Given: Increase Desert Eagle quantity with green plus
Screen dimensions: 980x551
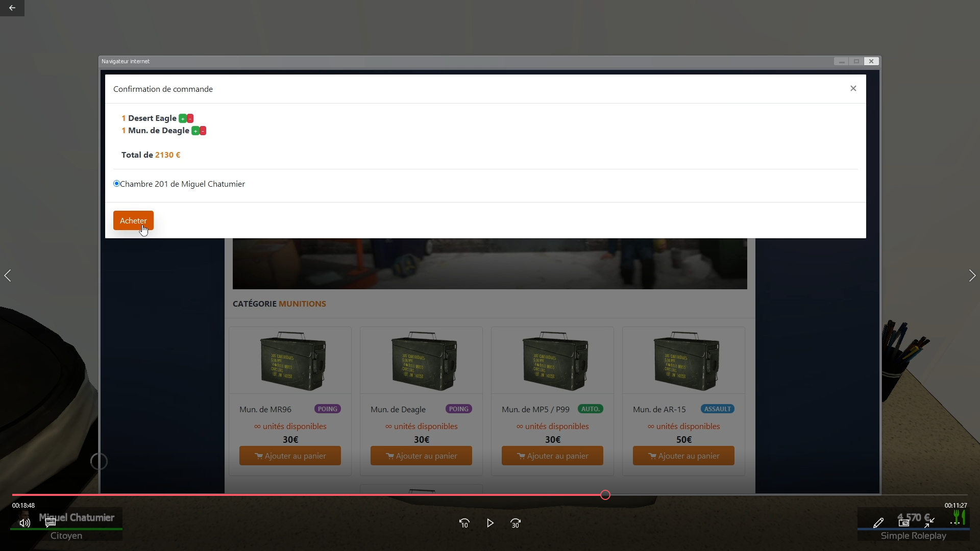Looking at the screenshot, I should click(182, 118).
